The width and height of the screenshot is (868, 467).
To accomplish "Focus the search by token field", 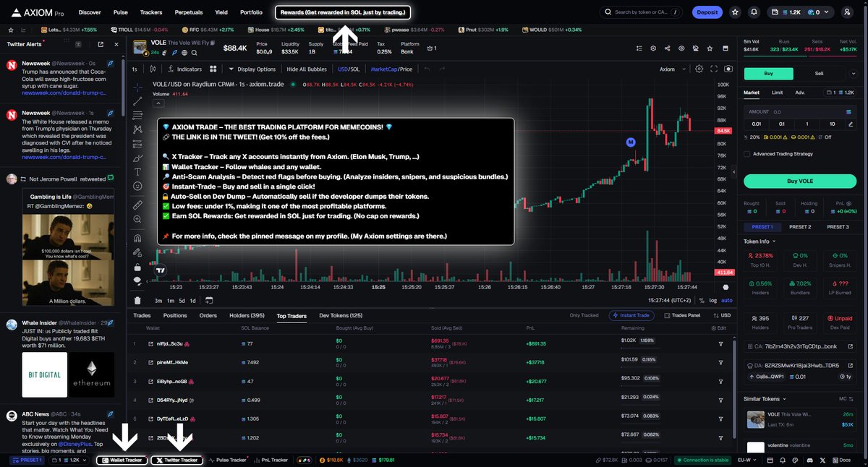I will pos(641,12).
